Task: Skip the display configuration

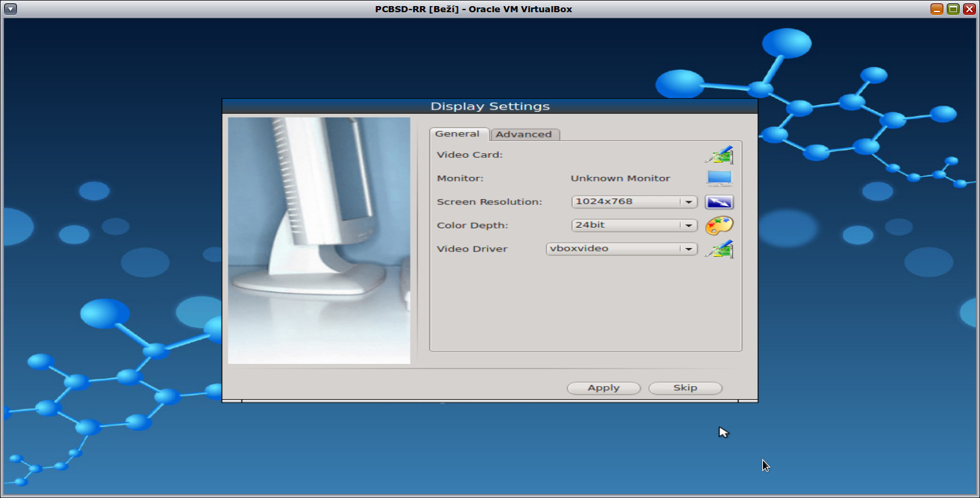Action: pos(684,388)
